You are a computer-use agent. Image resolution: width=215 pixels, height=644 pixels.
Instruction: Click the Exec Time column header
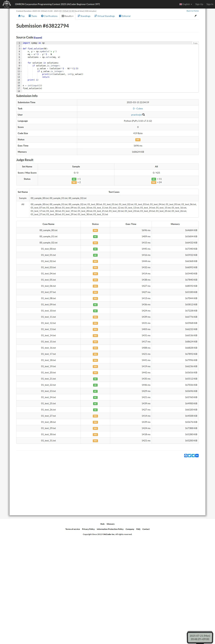click(x=131, y=224)
